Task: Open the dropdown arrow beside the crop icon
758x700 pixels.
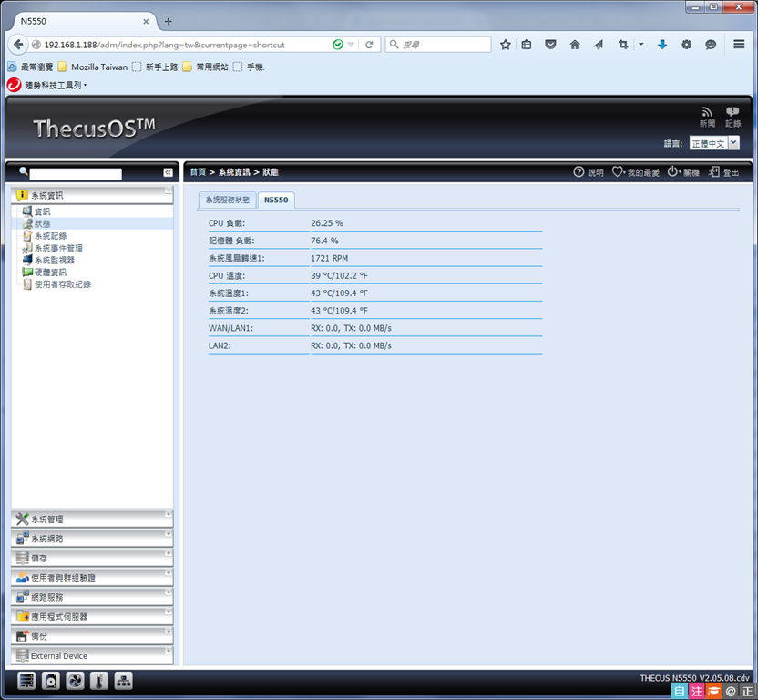Action: coord(641,45)
